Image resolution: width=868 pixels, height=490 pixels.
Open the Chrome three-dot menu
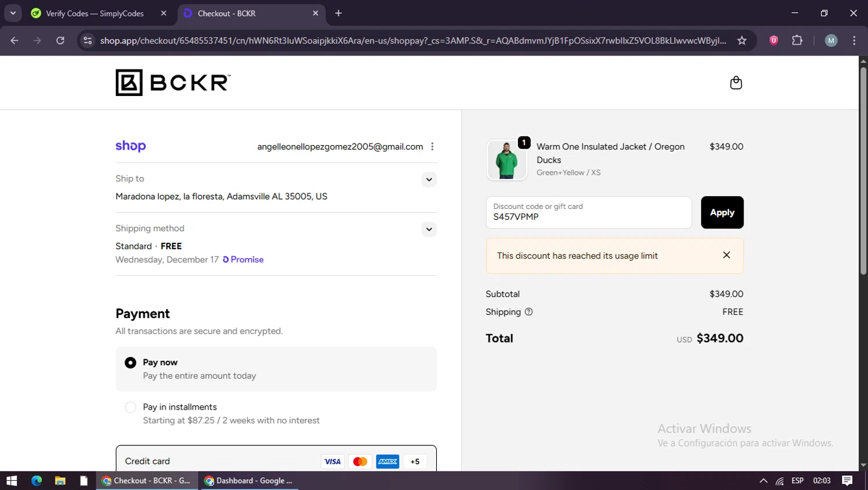point(854,40)
